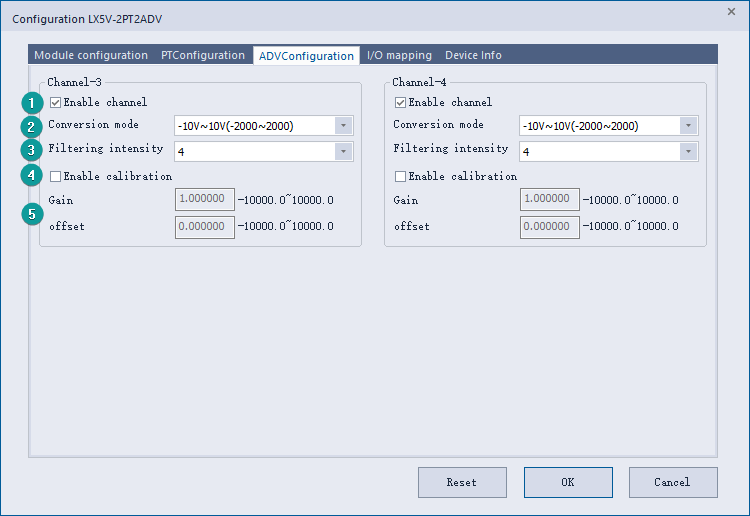The width and height of the screenshot is (750, 516).
Task: Expand Channel-3 Filtering intensity dropdown
Action: click(264, 152)
